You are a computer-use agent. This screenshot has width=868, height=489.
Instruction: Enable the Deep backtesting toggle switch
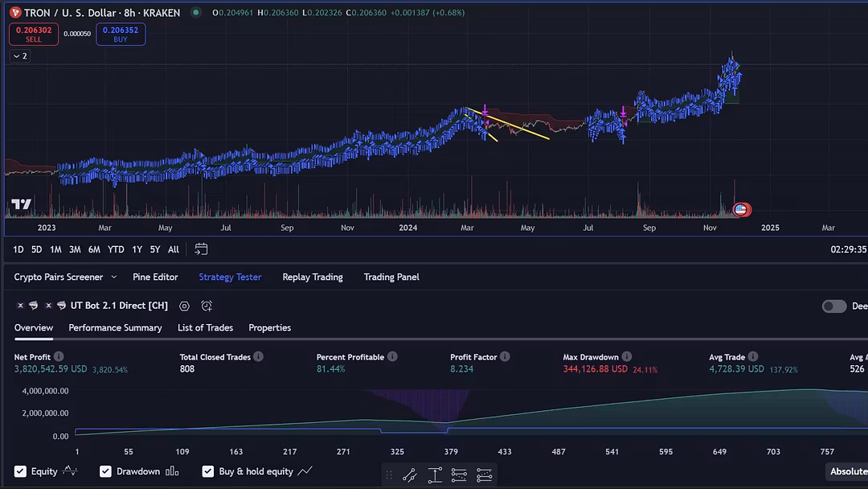pos(833,306)
